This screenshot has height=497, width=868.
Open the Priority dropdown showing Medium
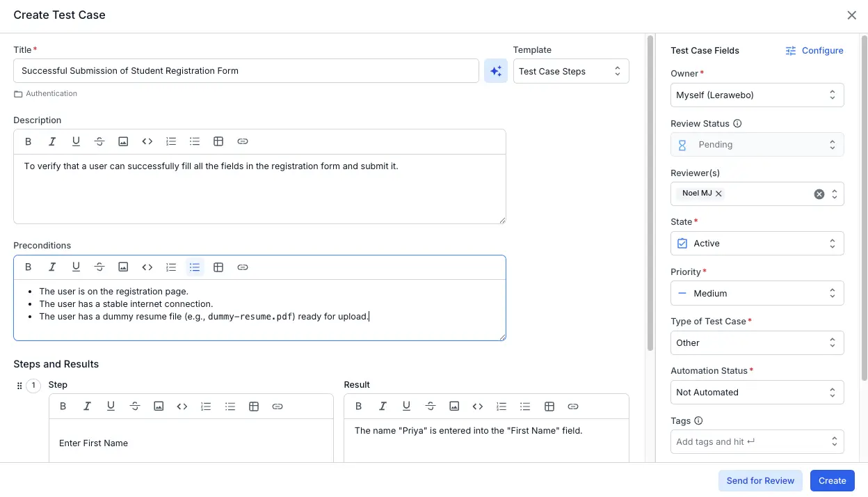(757, 293)
